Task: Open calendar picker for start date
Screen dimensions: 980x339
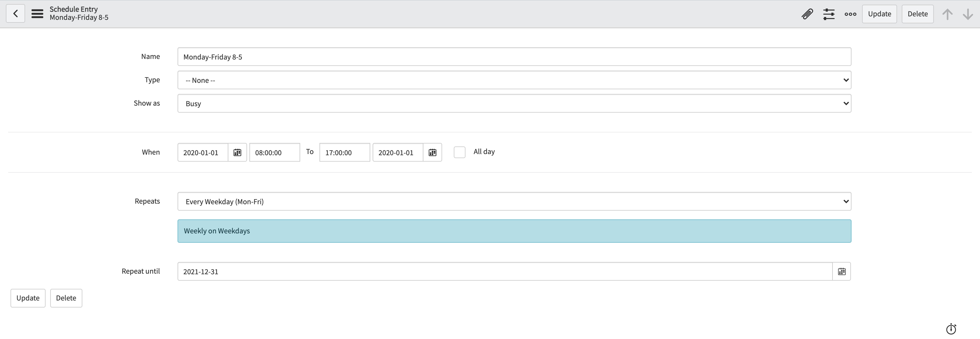Action: (237, 152)
